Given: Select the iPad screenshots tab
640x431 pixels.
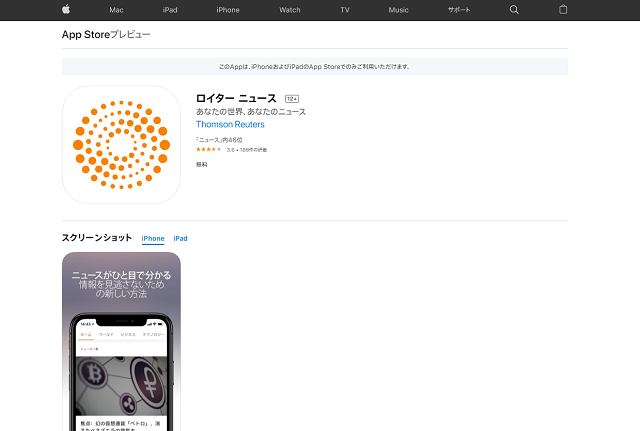Looking at the screenshot, I should (x=180, y=238).
